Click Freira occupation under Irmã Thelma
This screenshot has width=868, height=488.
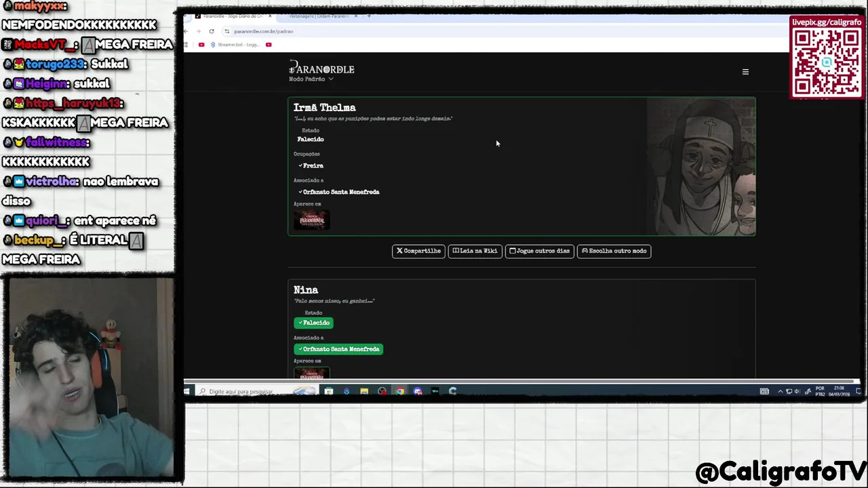(311, 165)
